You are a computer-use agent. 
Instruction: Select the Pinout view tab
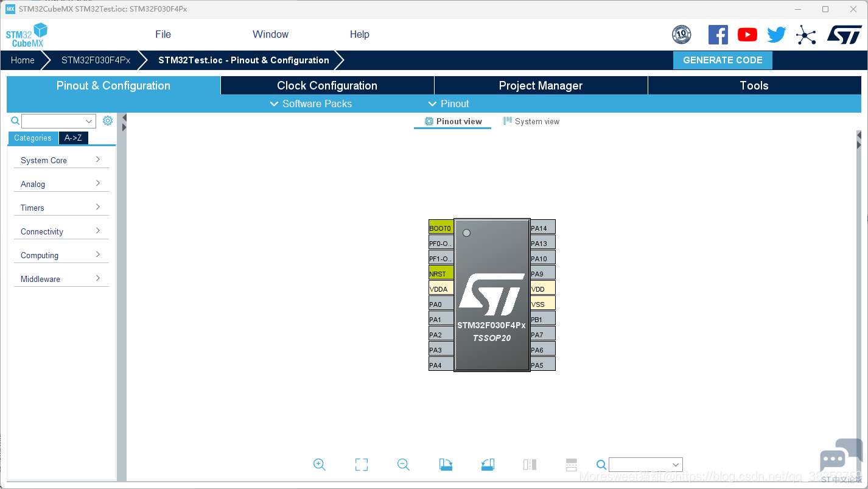point(453,121)
